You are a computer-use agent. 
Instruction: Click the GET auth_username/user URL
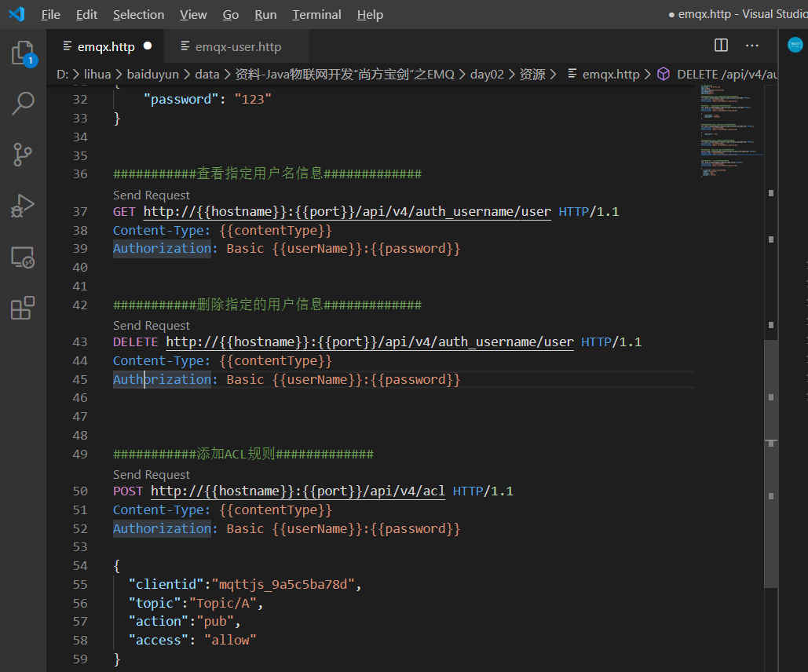[x=347, y=212]
